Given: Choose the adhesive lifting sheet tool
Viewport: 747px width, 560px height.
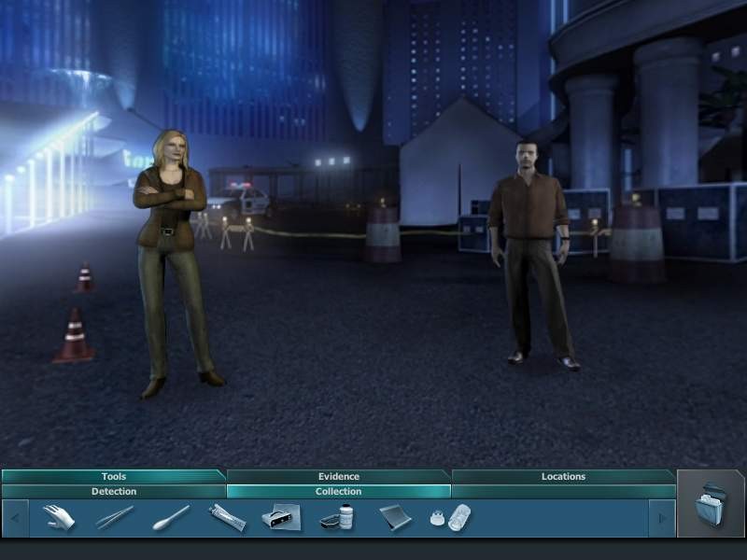Looking at the screenshot, I should pos(394,517).
